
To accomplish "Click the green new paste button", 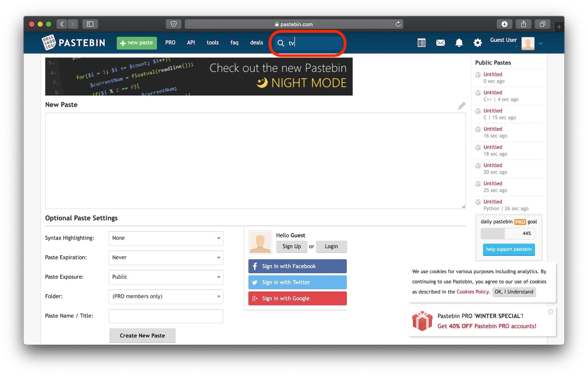I will [137, 43].
